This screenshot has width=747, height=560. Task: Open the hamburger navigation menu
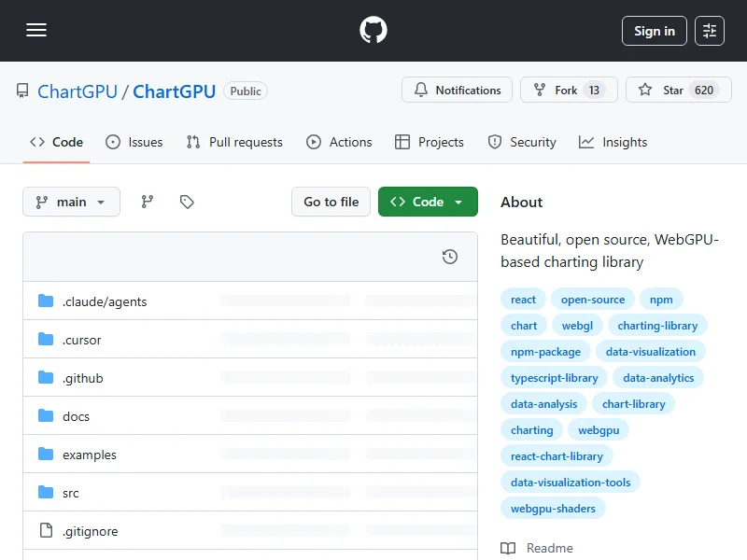(x=36, y=31)
